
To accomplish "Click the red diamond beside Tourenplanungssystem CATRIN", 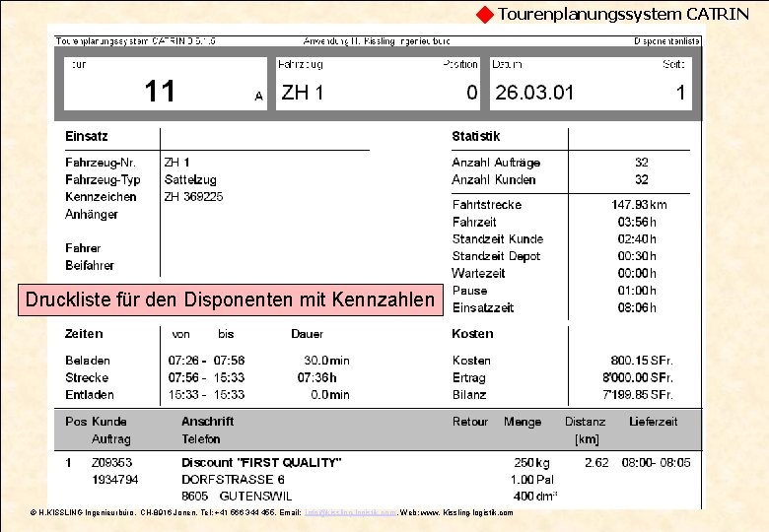I will pyautogui.click(x=484, y=15).
